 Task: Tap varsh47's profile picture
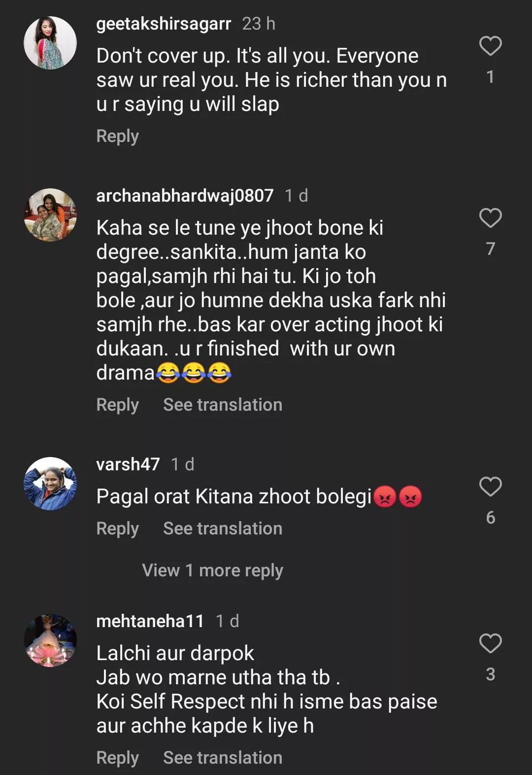tap(50, 484)
